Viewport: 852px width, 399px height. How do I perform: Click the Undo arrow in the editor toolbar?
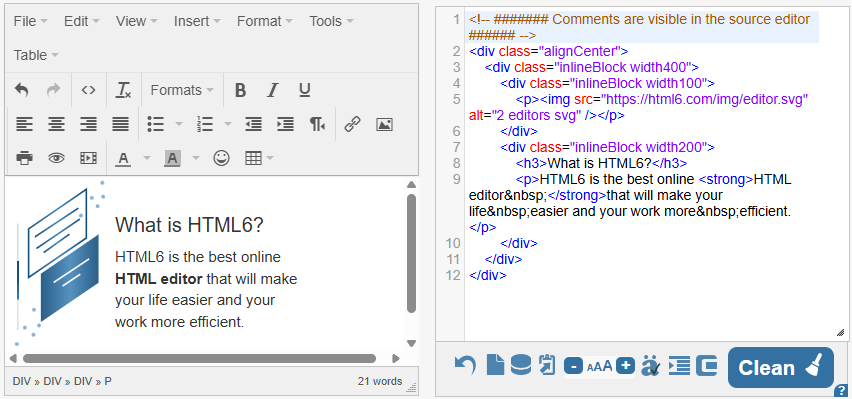click(21, 90)
